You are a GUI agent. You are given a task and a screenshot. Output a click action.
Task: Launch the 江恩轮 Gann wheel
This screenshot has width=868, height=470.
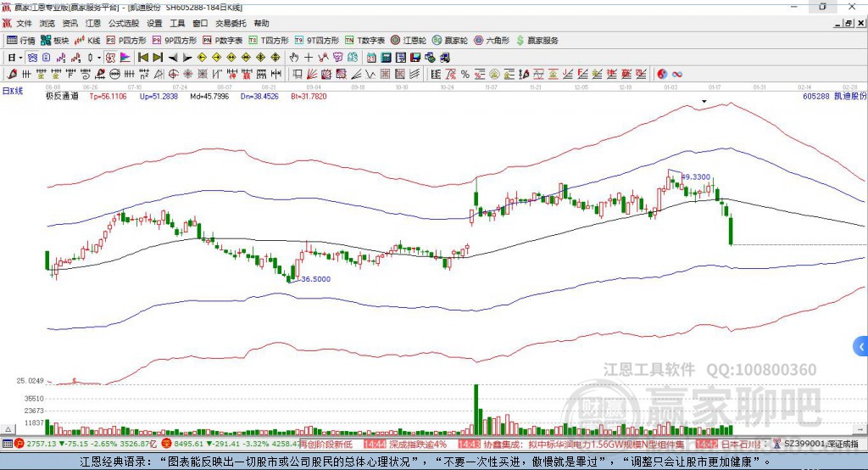click(408, 41)
